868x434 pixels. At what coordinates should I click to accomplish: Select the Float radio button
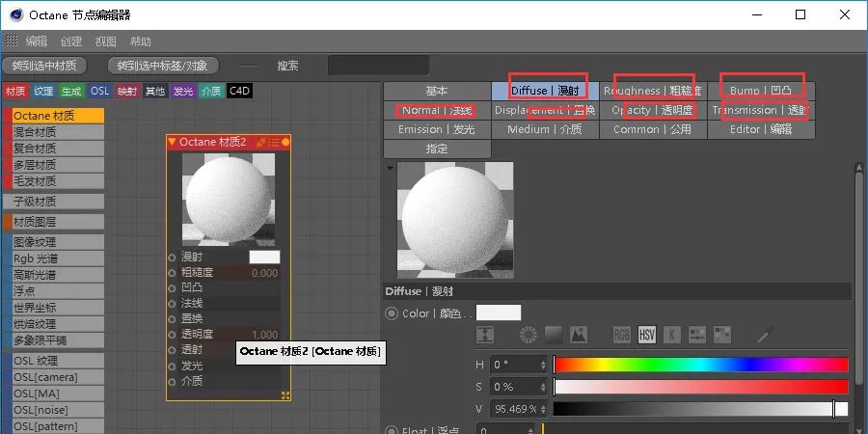pyautogui.click(x=392, y=430)
